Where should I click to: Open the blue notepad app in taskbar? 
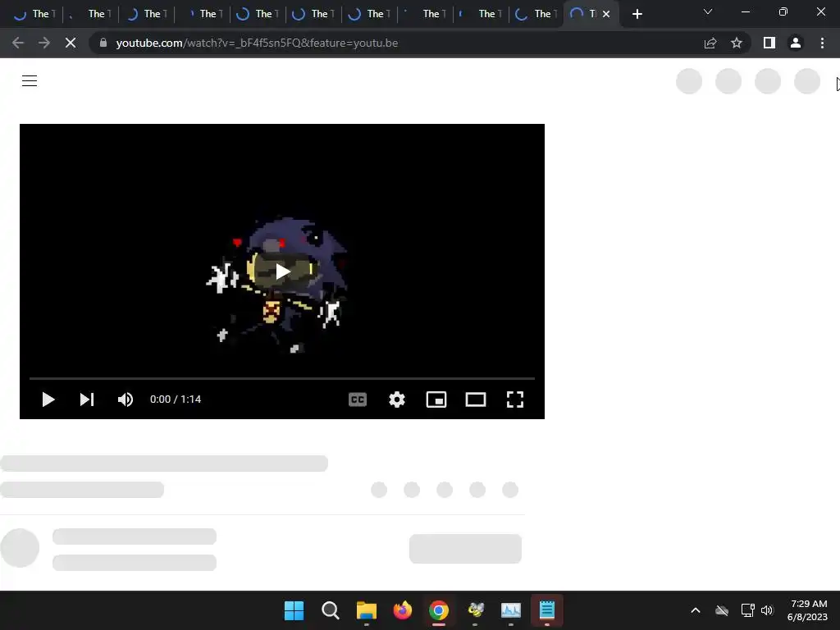tap(546, 610)
